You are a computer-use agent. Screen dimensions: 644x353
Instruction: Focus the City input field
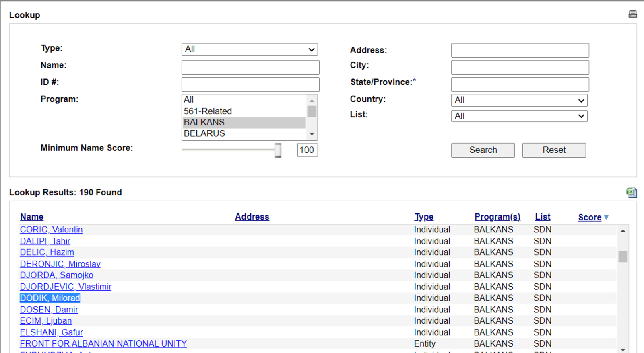coord(520,68)
